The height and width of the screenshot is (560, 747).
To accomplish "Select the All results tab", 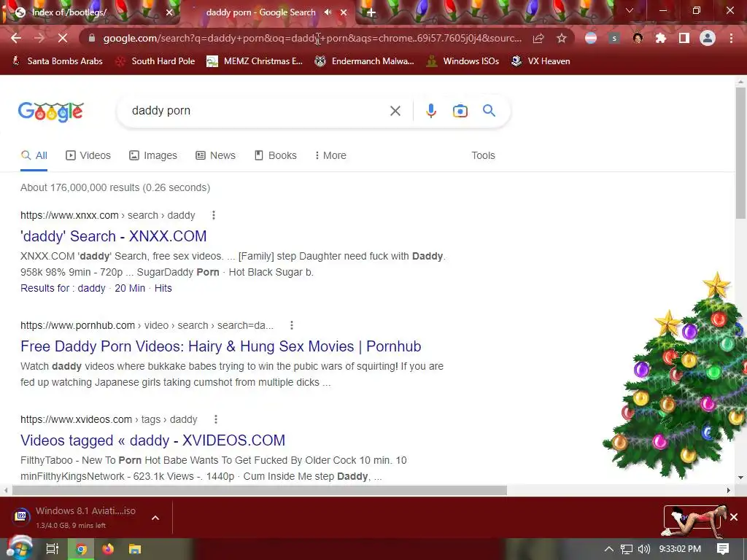I will coord(34,156).
